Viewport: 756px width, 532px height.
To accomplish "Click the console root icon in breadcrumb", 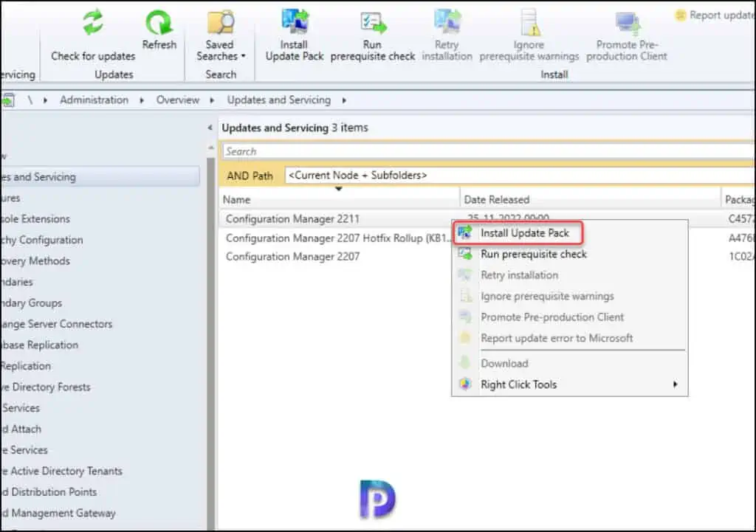I will coord(8,100).
